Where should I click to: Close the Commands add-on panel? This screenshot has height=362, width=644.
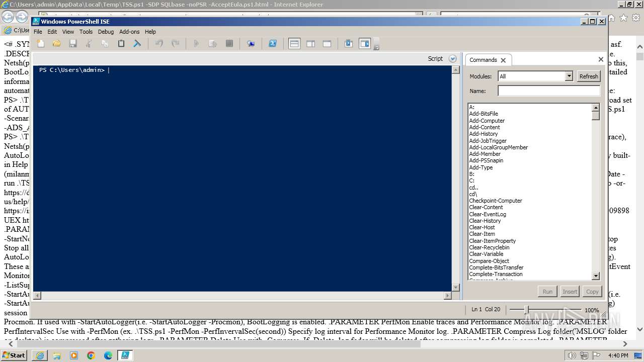coord(600,59)
